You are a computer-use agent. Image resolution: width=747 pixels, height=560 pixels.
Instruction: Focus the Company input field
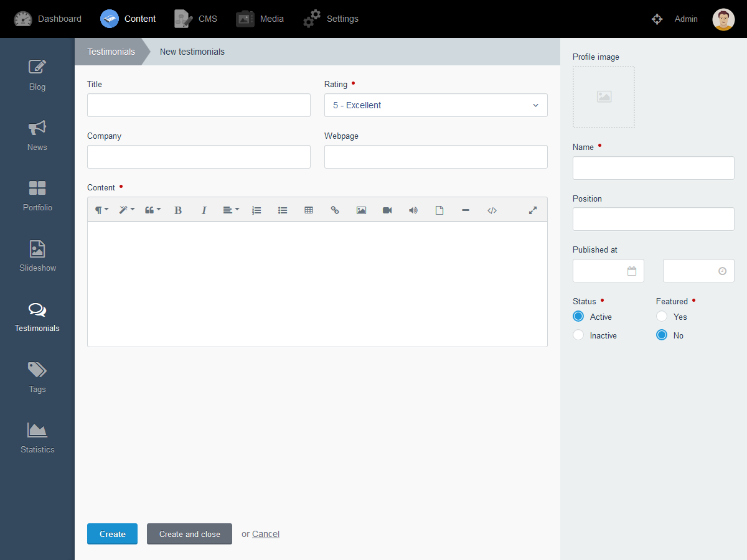coord(199,157)
